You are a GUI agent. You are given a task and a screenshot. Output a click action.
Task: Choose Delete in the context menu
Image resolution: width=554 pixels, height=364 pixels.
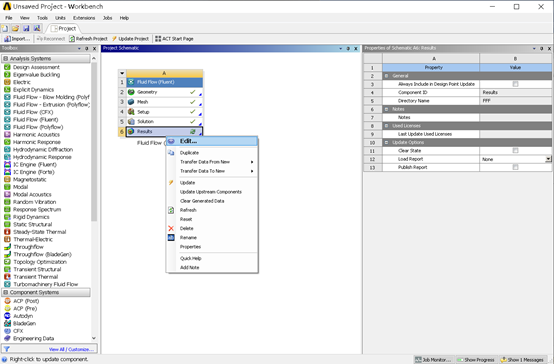[212, 229]
